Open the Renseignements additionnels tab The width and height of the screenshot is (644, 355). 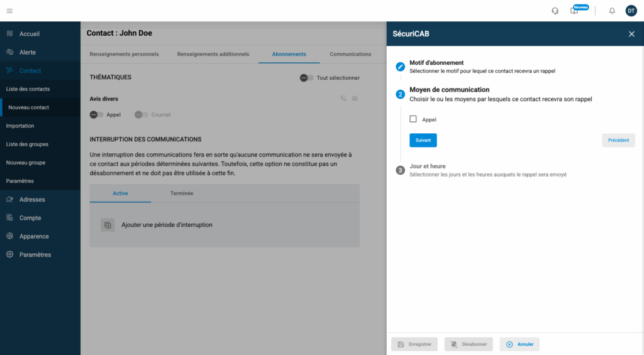click(x=213, y=54)
